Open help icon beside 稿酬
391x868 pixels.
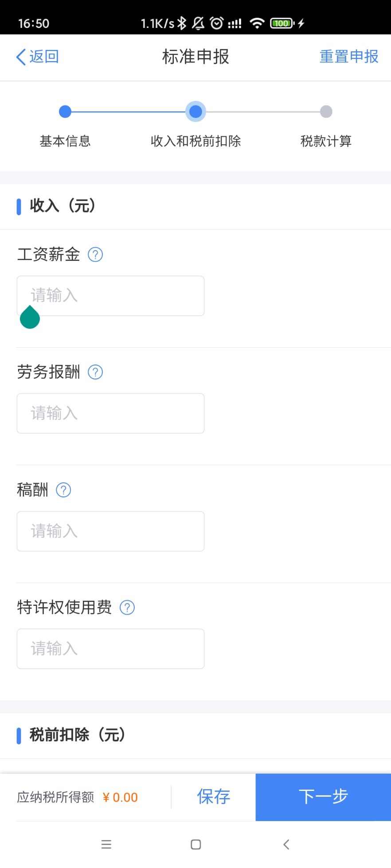[x=63, y=490]
